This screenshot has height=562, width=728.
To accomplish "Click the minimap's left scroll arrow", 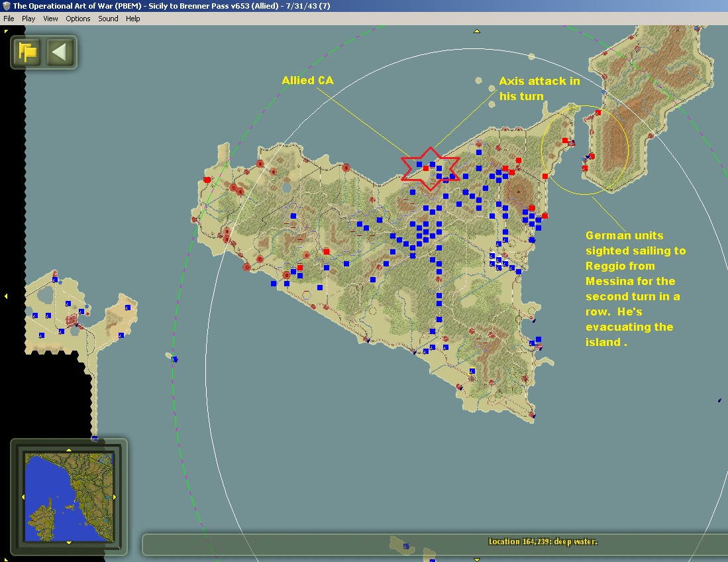I will coord(23,496).
